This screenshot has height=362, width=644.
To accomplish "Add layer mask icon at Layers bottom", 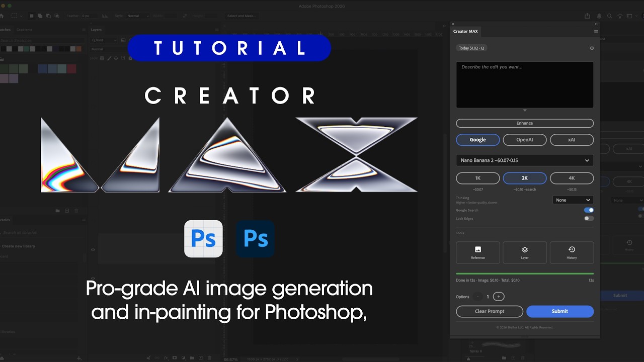I will point(175,358).
